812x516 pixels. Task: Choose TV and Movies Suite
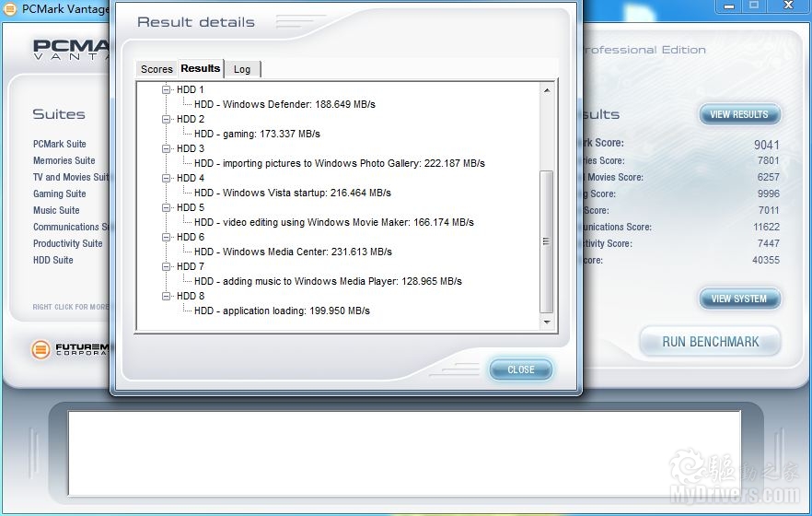tap(72, 177)
